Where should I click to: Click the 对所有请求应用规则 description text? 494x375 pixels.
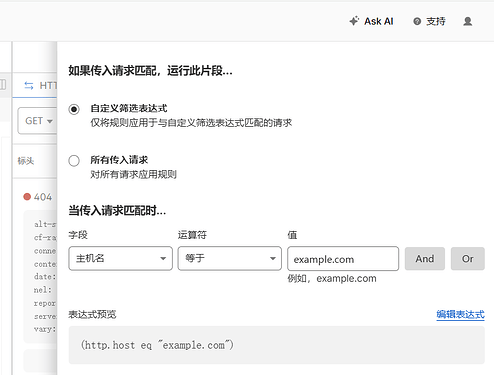tap(134, 174)
